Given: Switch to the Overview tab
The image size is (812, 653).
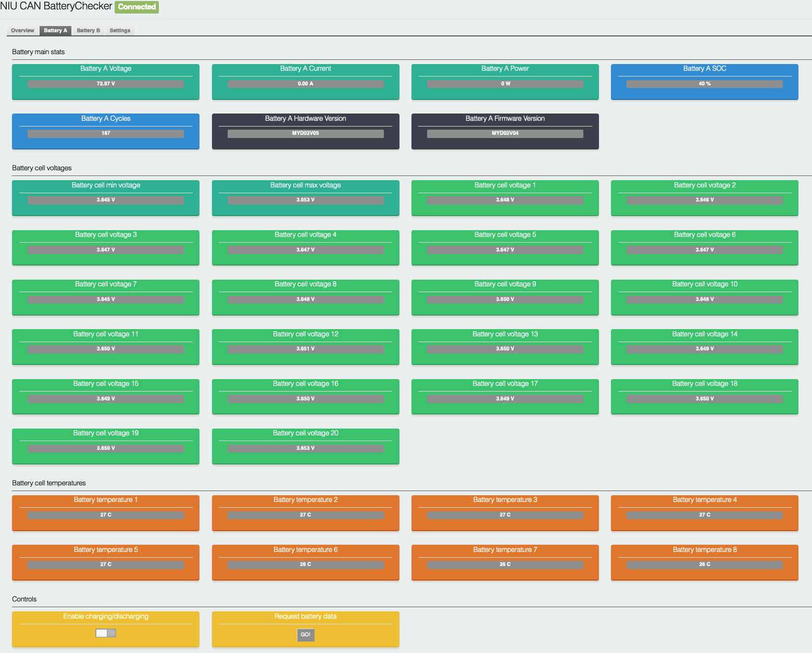Looking at the screenshot, I should (22, 31).
